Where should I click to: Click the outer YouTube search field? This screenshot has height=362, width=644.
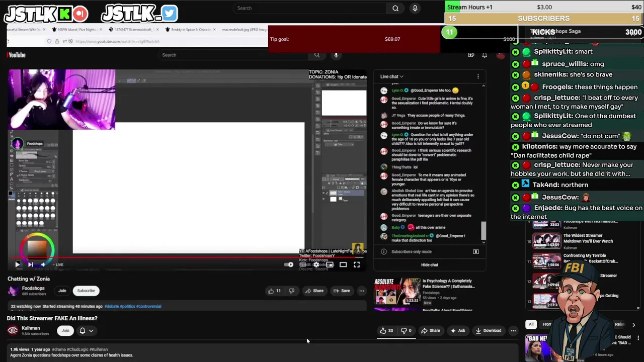[310, 8]
